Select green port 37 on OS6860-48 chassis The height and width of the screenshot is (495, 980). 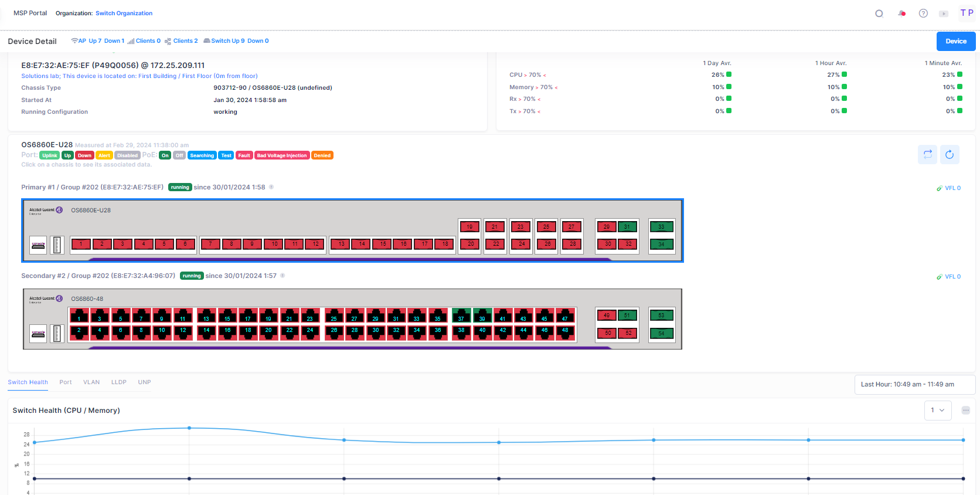[x=461, y=317]
